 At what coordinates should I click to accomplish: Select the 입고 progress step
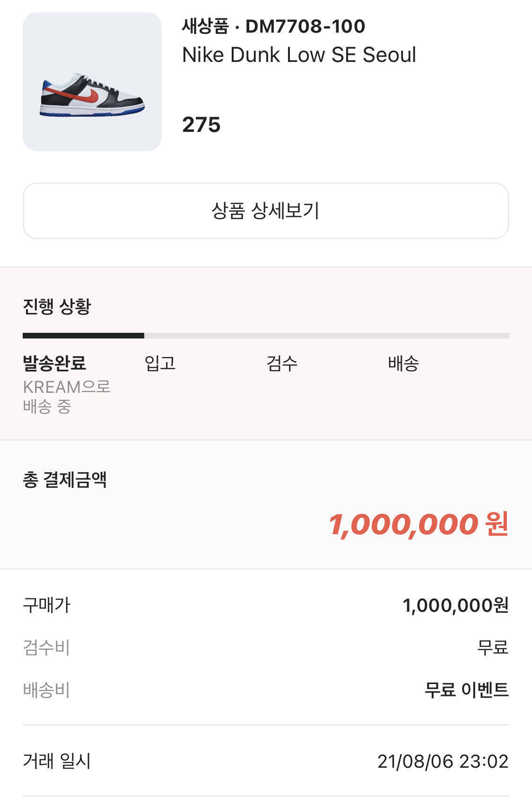(x=160, y=363)
